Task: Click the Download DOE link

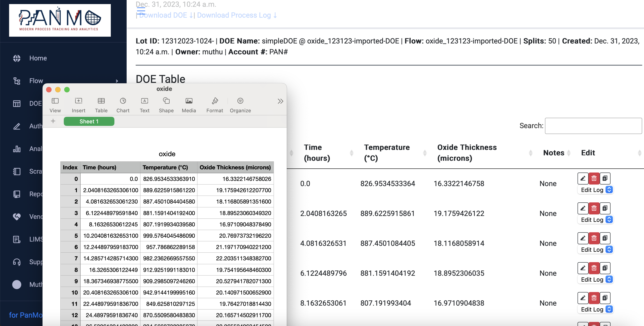Action: (x=166, y=15)
